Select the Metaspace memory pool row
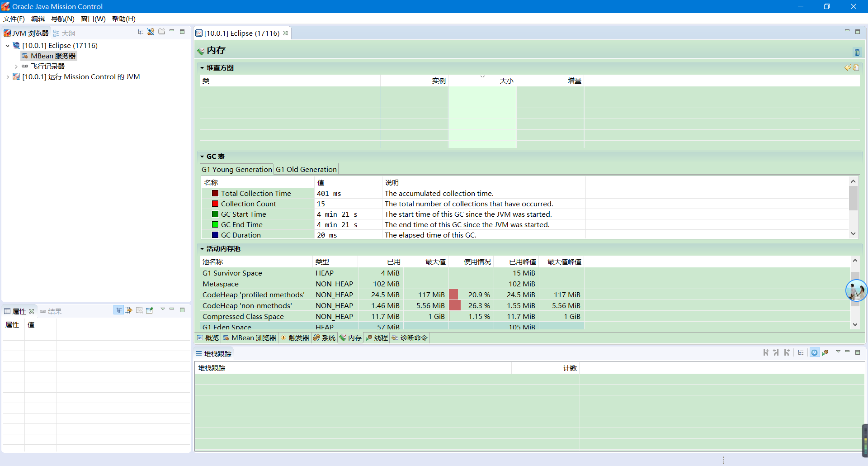 [x=392, y=284]
